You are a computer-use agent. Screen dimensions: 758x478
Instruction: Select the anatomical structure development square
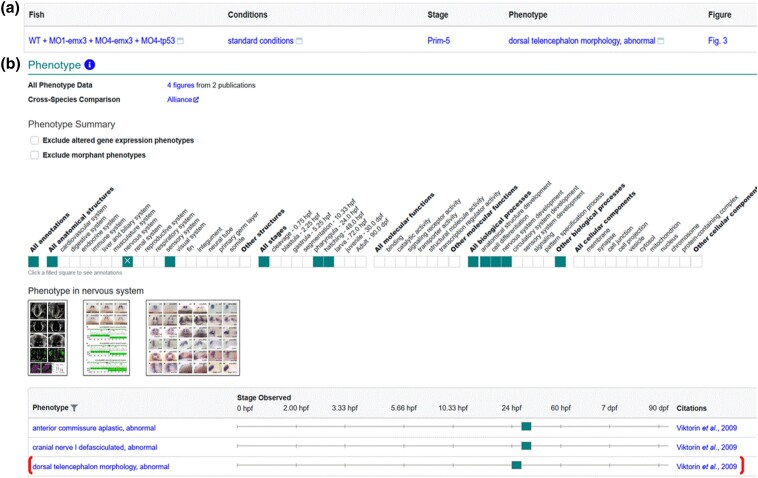[485, 261]
